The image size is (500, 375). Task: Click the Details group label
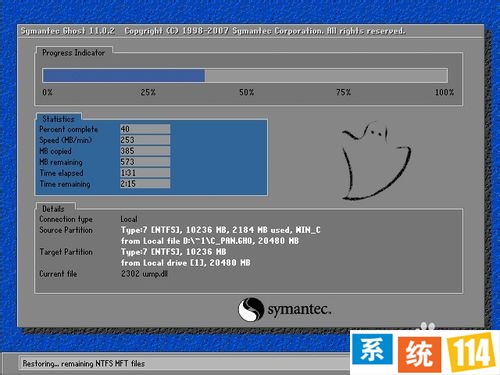[x=53, y=209]
